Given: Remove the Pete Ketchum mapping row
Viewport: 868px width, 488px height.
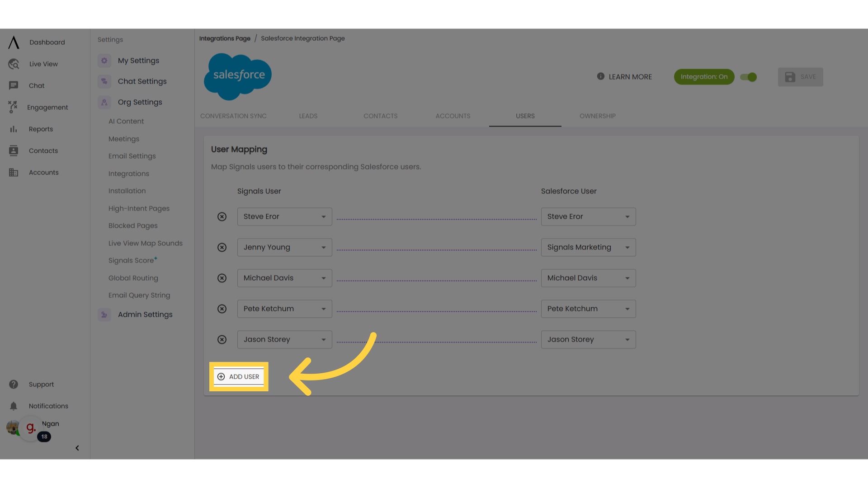Looking at the screenshot, I should [222, 309].
